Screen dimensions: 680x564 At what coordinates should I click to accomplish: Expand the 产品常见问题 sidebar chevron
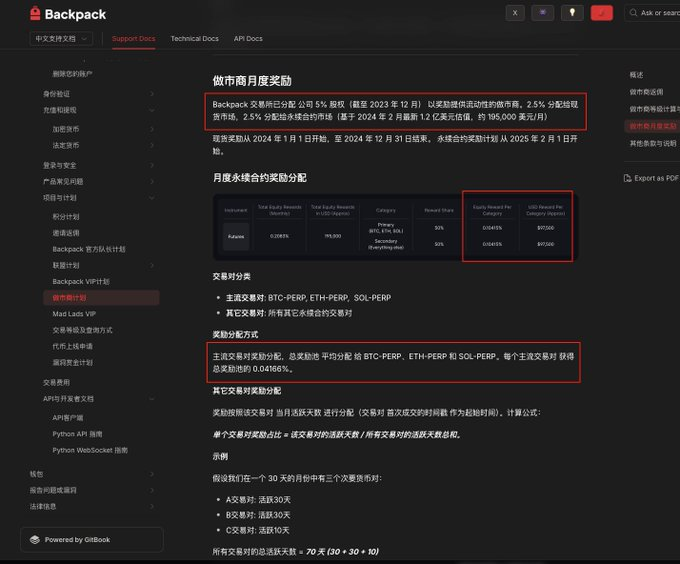coord(152,181)
